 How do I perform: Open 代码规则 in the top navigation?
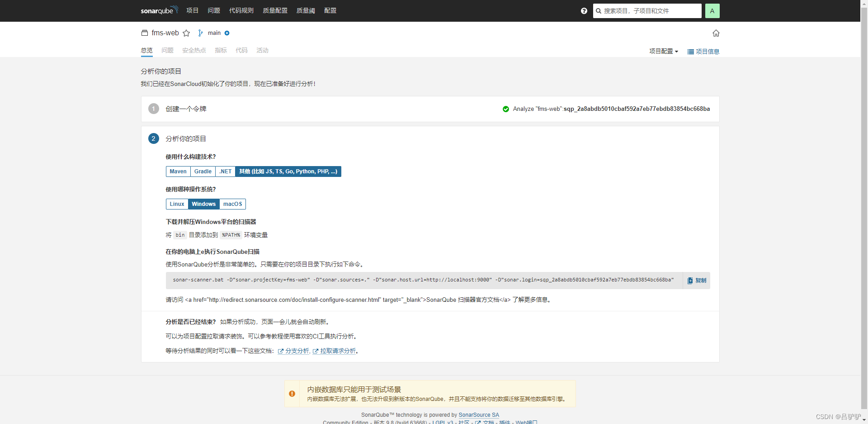pyautogui.click(x=241, y=10)
